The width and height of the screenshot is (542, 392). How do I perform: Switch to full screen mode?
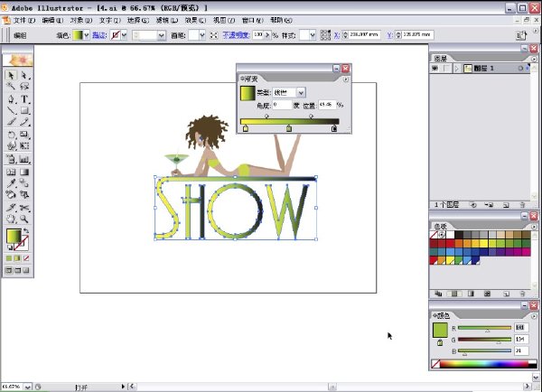pos(26,270)
